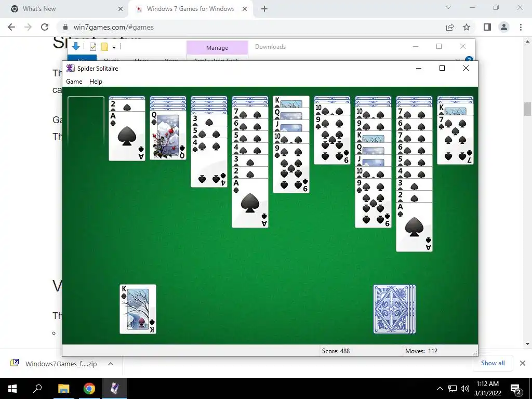The image size is (532, 399).
Task: Open File Explorer from the taskbar
Action: (63, 389)
